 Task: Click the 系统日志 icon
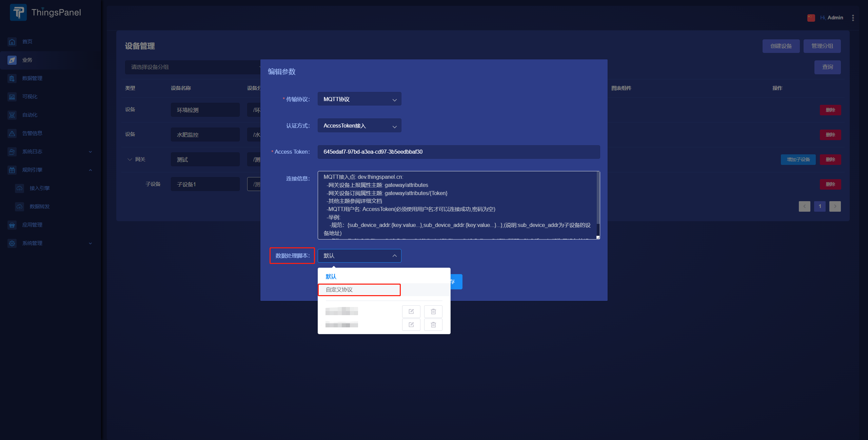click(12, 152)
